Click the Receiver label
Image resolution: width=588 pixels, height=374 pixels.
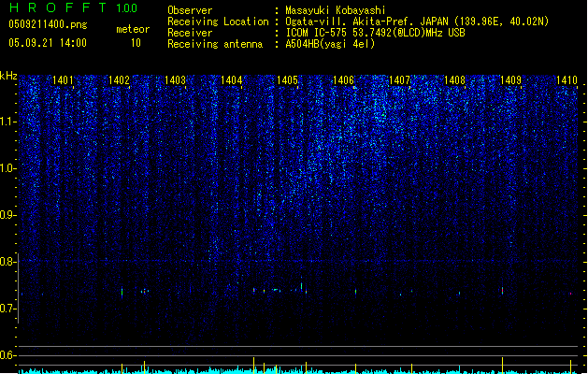(x=190, y=33)
